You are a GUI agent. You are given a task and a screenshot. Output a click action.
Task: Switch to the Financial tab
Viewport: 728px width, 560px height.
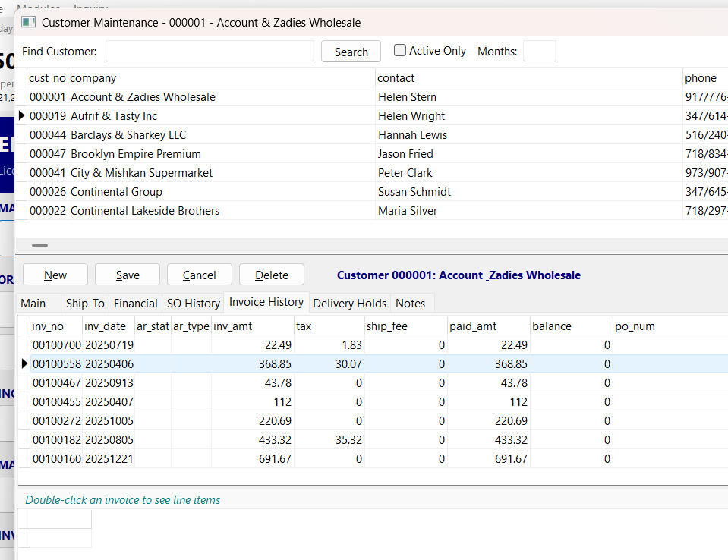click(x=135, y=303)
